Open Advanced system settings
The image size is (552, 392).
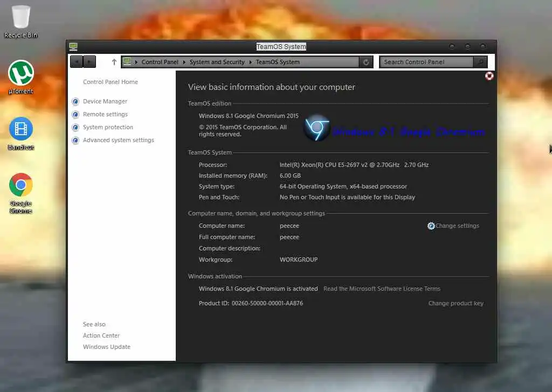click(x=118, y=140)
